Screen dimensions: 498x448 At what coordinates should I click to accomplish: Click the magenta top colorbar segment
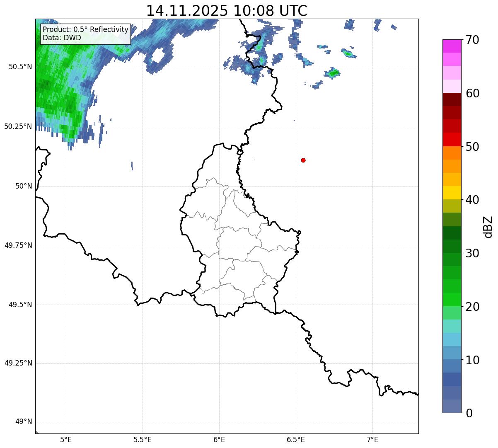pyautogui.click(x=452, y=46)
